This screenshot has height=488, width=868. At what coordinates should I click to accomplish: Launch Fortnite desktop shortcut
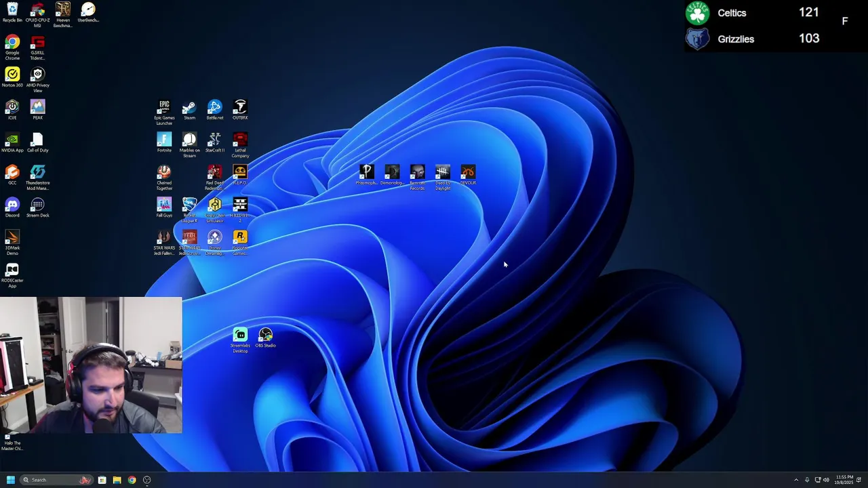click(x=164, y=142)
